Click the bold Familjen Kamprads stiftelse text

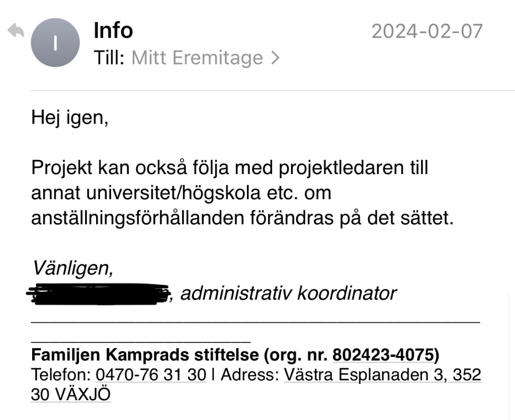[x=145, y=356]
